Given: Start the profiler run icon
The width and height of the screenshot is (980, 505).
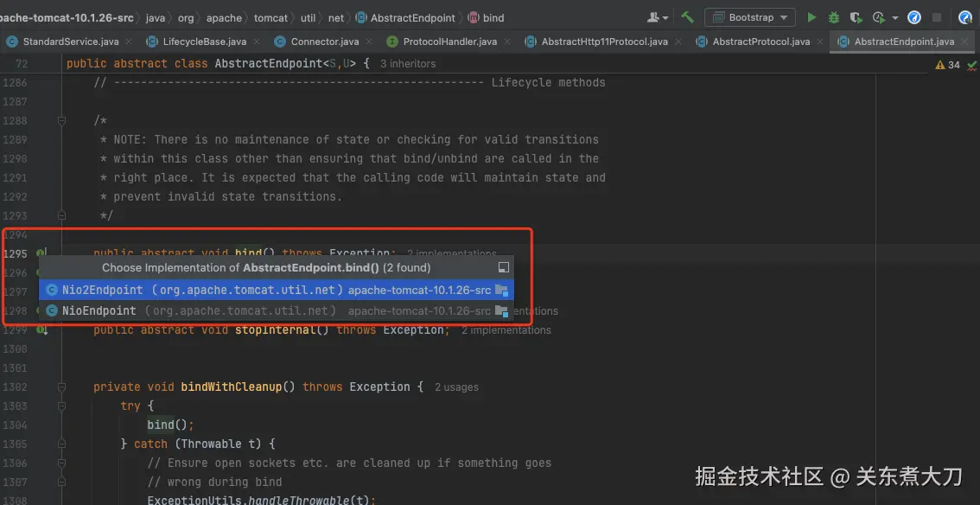Looking at the screenshot, I should 879,17.
